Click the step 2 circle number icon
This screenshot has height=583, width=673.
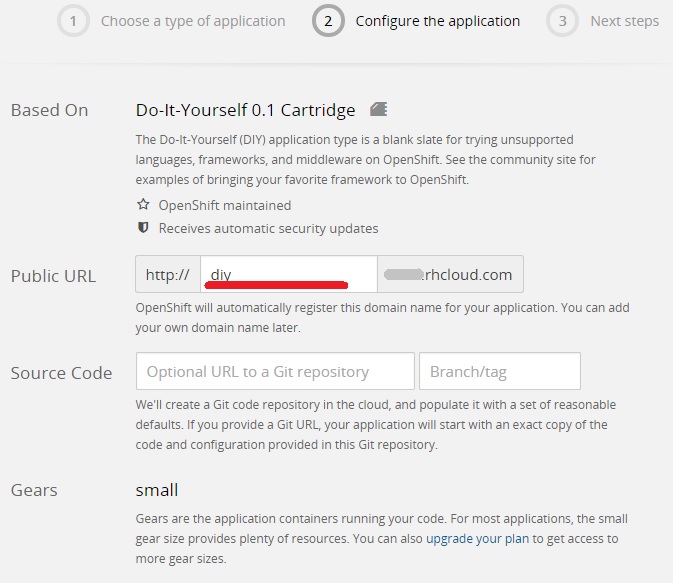click(x=328, y=21)
